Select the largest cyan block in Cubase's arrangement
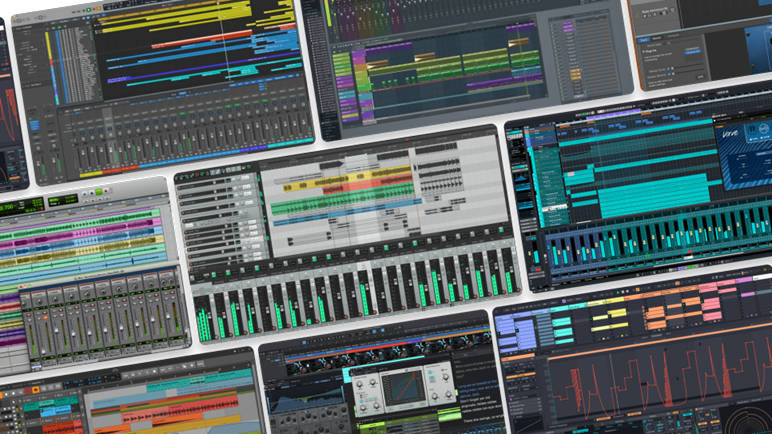Viewport: 772px width, 434px height. [654, 197]
